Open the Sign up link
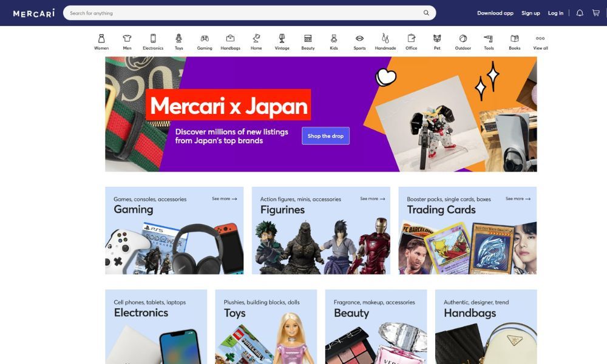 pos(531,13)
